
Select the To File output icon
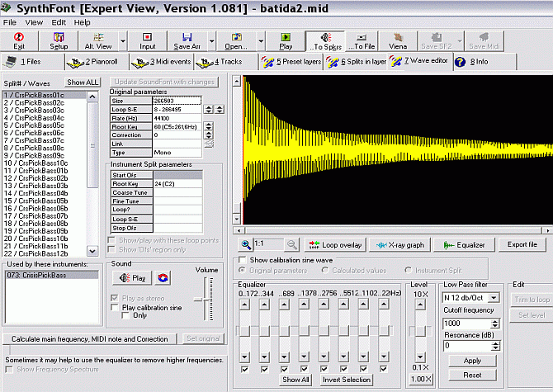click(362, 41)
